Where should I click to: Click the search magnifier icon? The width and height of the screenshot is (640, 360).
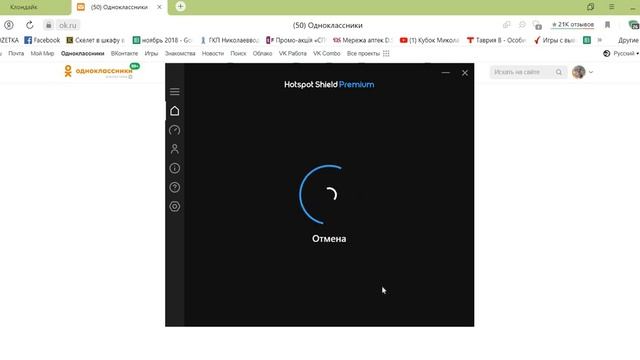559,72
